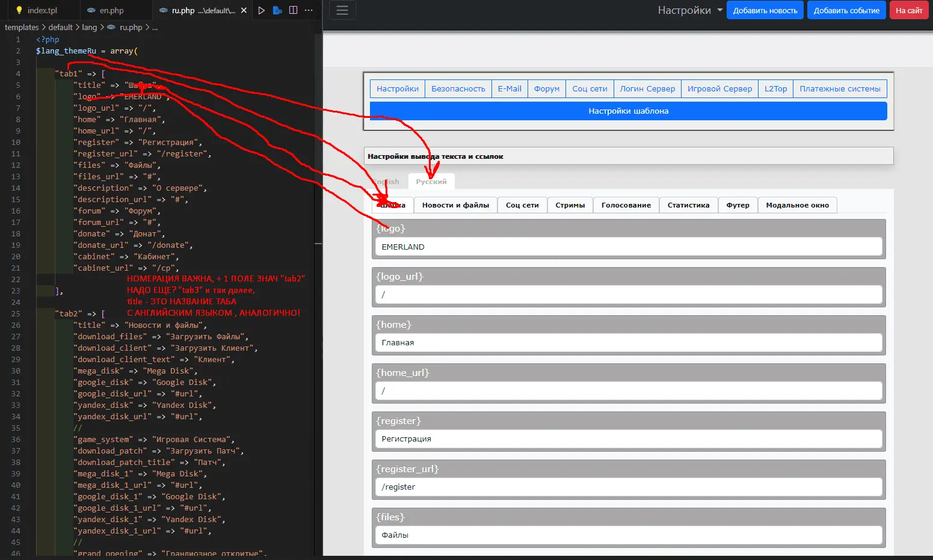933x560 pixels.
Task: Click the red На сайт button
Action: pos(909,10)
